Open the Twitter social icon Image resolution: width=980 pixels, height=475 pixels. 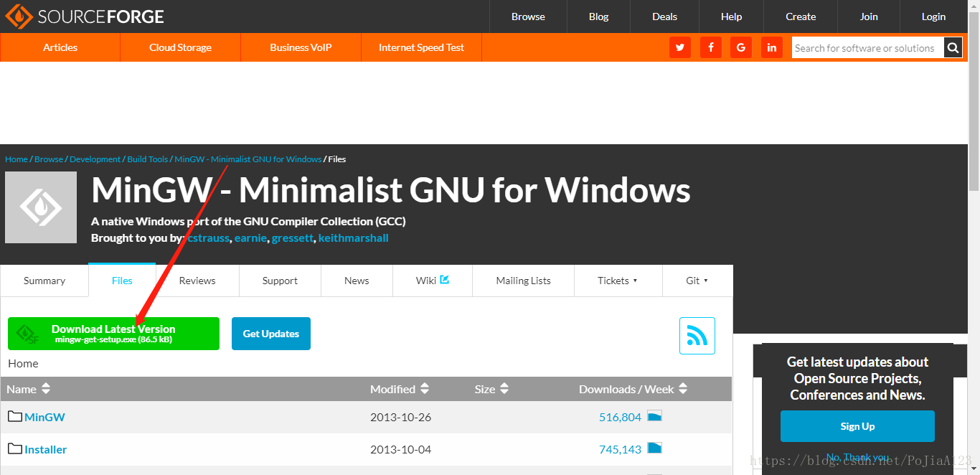(680, 47)
